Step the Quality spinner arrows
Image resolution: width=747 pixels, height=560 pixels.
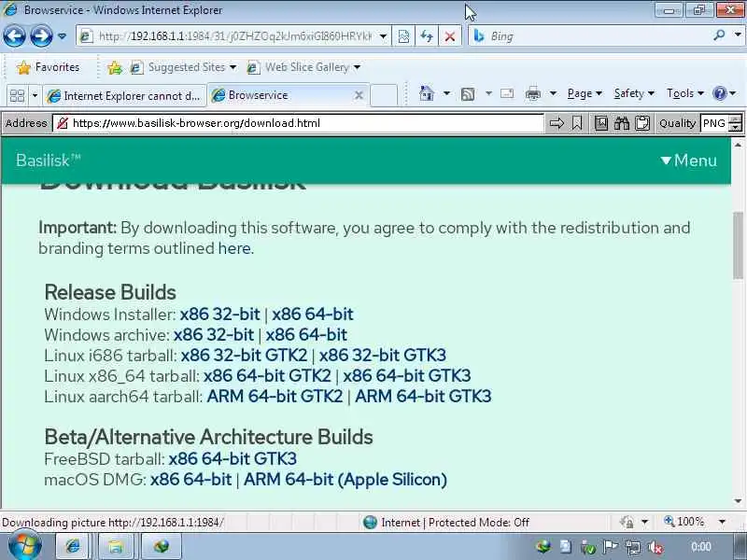[737, 123]
